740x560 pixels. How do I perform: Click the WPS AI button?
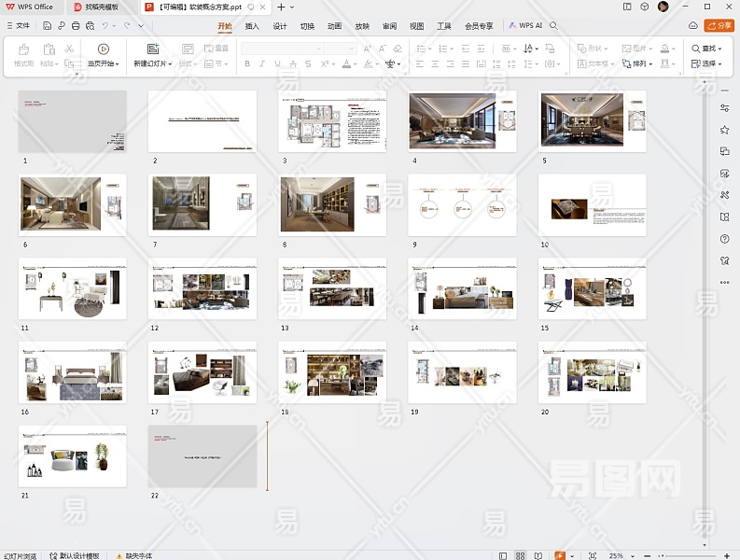tap(525, 26)
